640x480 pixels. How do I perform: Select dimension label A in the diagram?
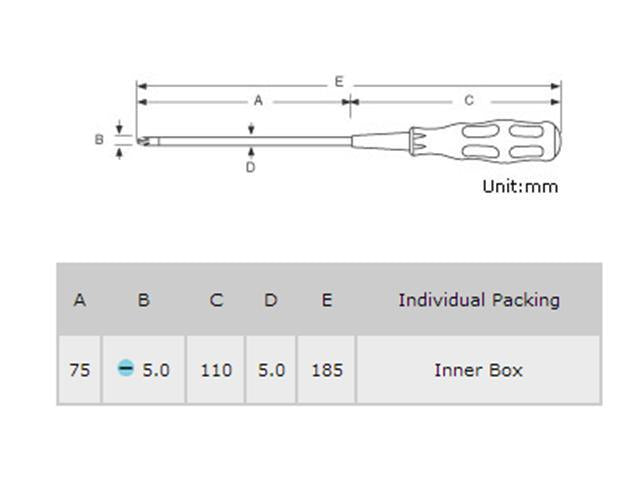[x=258, y=100]
